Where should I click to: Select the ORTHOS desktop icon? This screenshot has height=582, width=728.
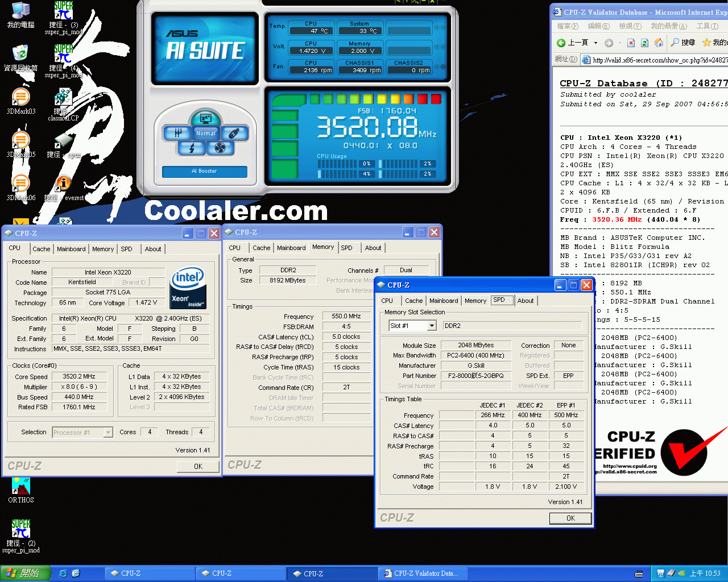(x=21, y=490)
